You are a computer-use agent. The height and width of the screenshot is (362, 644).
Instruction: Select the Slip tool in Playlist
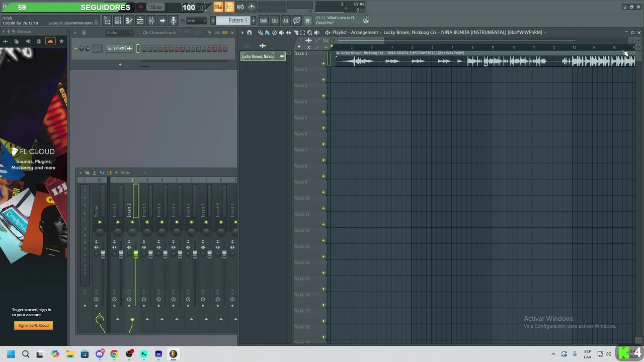[288, 33]
